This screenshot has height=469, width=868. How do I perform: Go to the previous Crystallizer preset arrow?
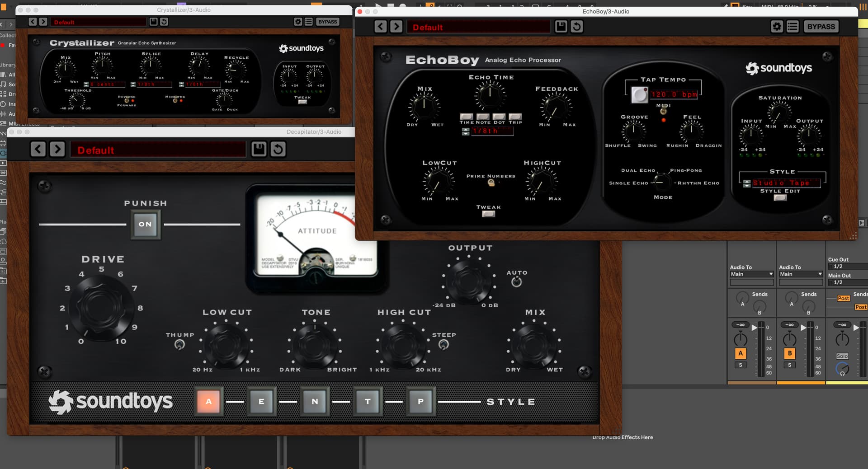[x=33, y=22]
